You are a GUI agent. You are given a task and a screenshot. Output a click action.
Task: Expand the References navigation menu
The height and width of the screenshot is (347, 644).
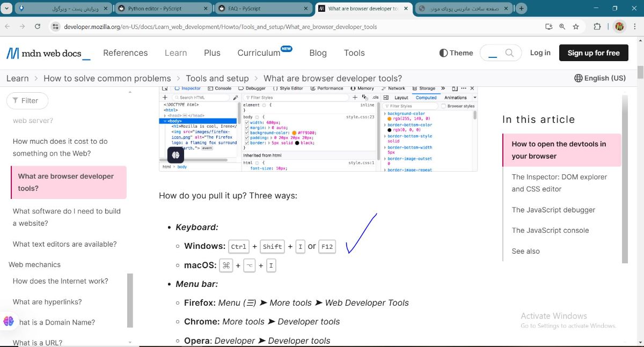(125, 53)
